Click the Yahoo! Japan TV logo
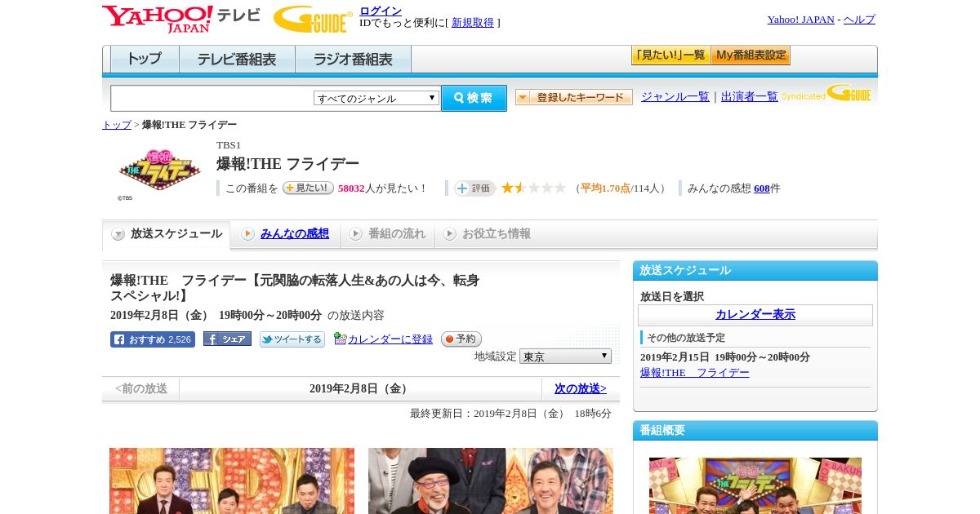 point(181,19)
